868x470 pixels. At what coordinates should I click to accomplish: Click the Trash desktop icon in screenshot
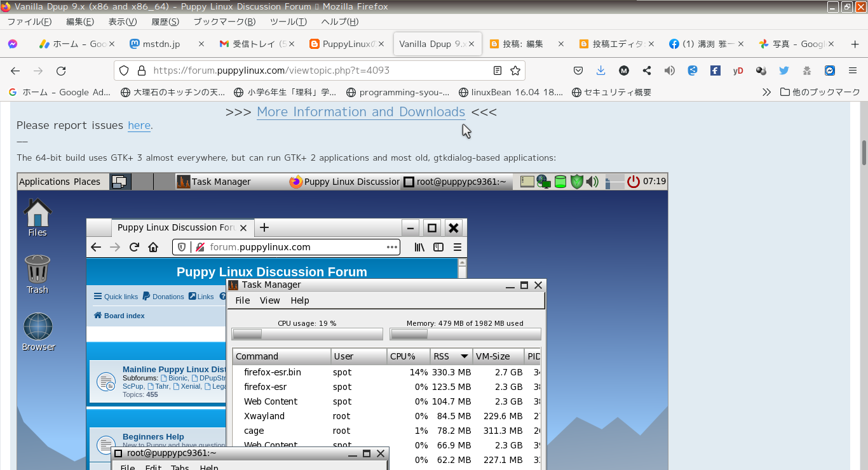(x=37, y=274)
